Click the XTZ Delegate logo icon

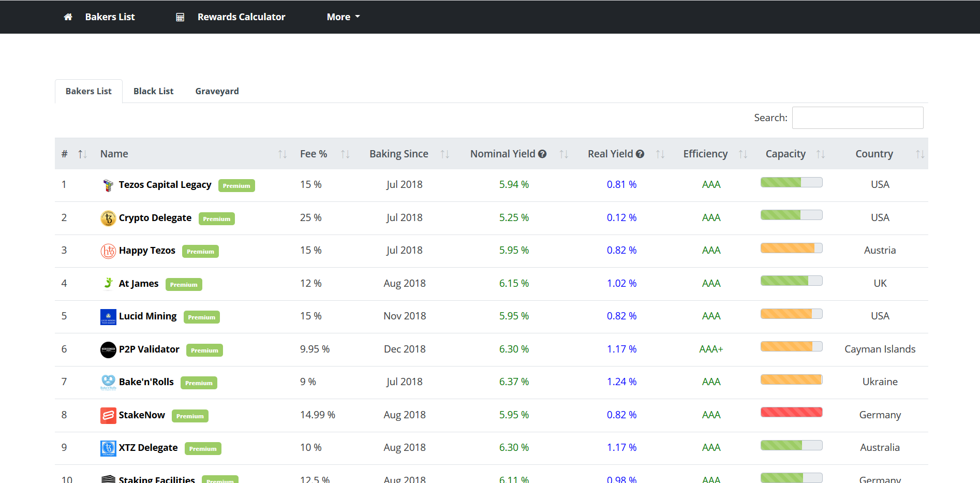pos(108,448)
